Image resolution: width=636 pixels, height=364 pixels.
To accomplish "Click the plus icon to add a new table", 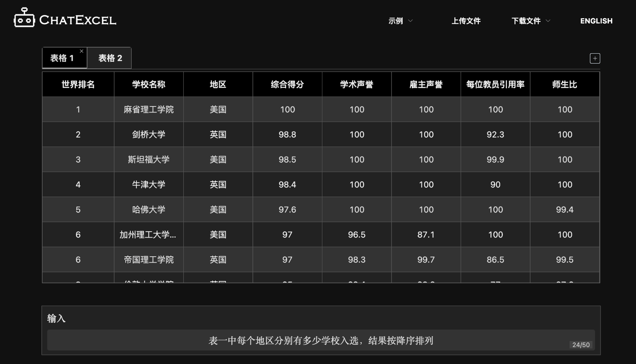I will (595, 58).
